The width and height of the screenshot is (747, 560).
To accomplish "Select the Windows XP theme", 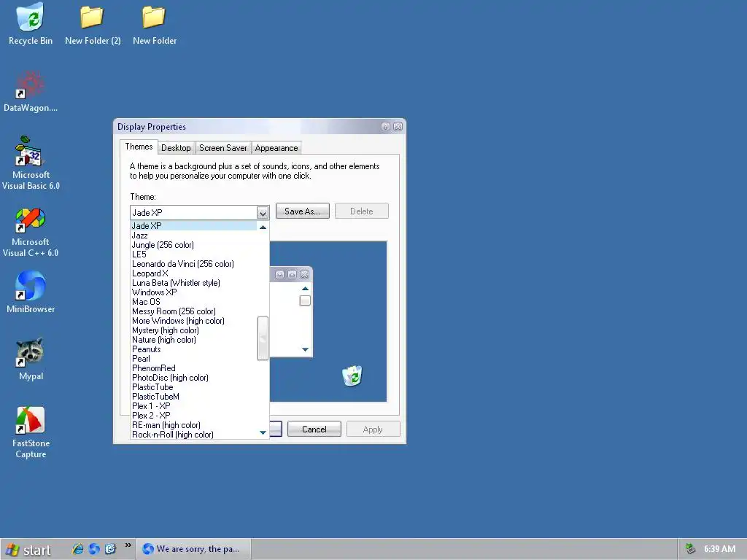I will click(193, 292).
